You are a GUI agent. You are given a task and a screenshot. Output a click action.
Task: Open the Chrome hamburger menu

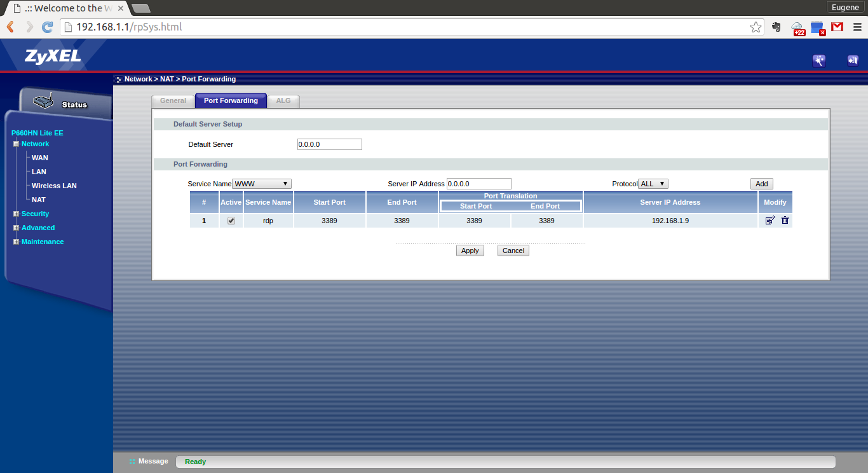tap(857, 27)
